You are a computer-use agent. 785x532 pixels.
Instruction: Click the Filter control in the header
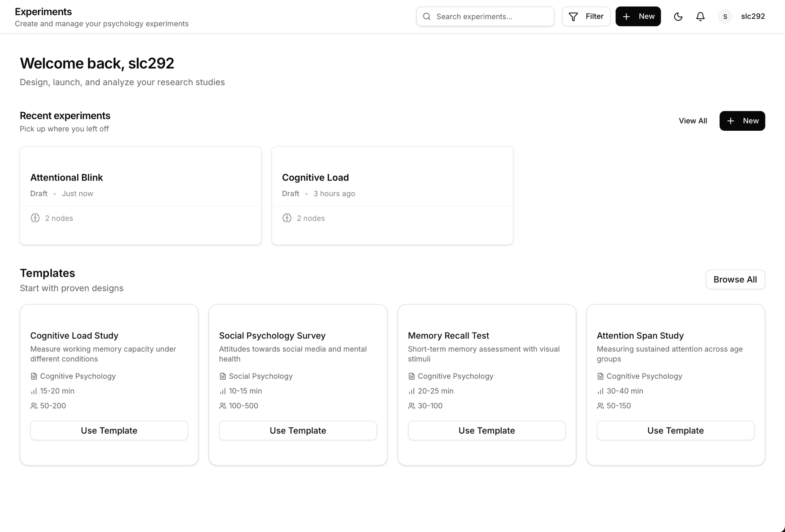(x=586, y=16)
